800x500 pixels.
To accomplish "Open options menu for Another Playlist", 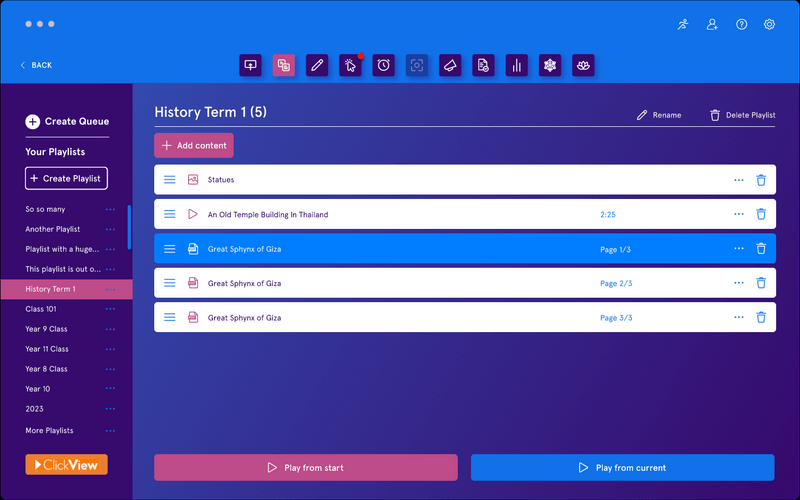I will [x=110, y=230].
